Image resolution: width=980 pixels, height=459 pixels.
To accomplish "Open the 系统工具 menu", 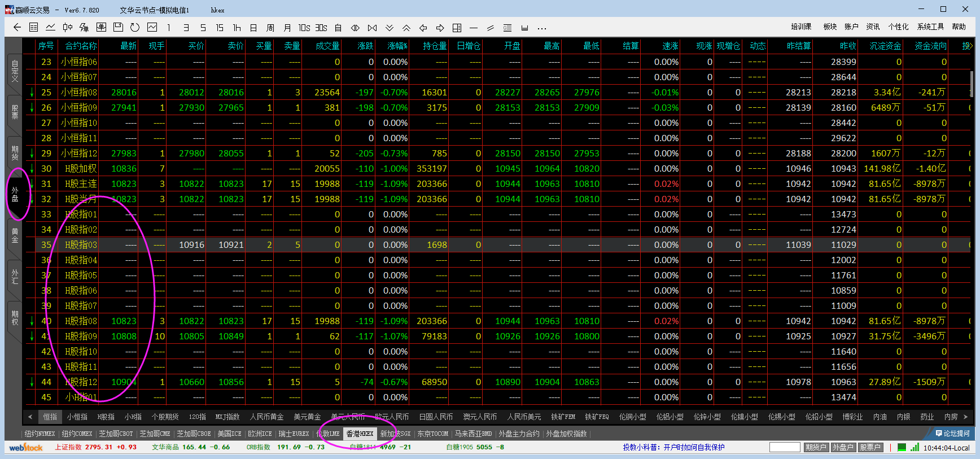I will click(x=930, y=27).
